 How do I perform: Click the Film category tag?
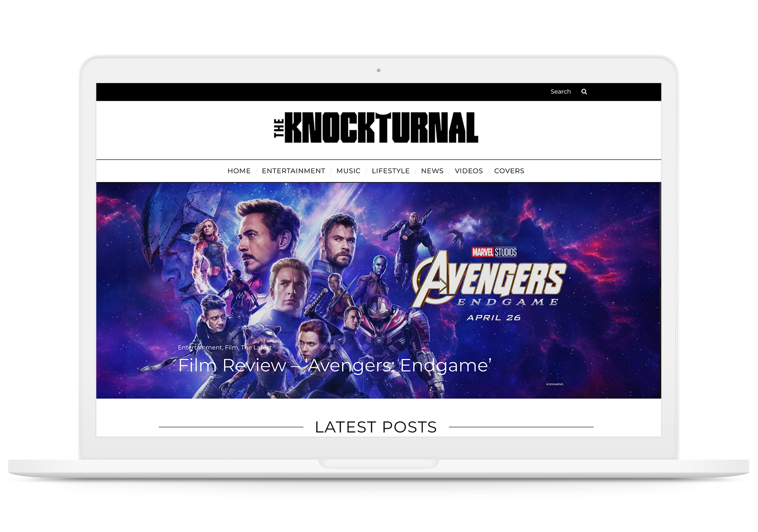(x=231, y=347)
